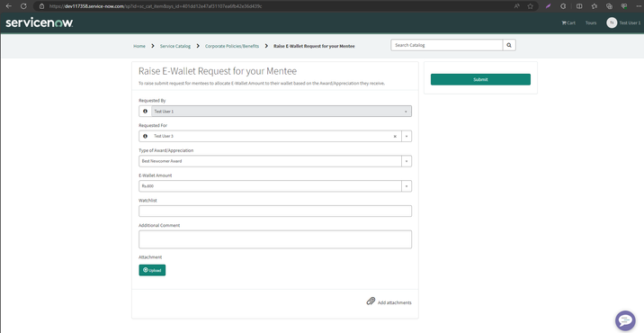Open Service Catalog breadcrumb link
644x333 pixels.
175,46
